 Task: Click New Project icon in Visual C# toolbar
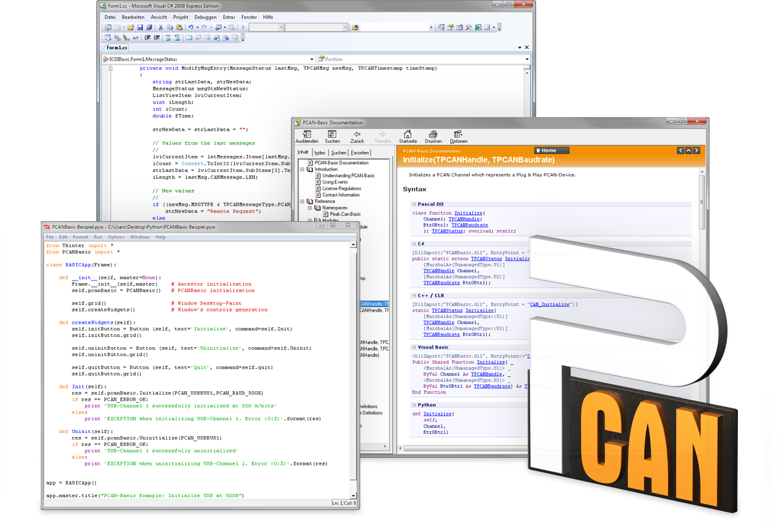[x=108, y=27]
